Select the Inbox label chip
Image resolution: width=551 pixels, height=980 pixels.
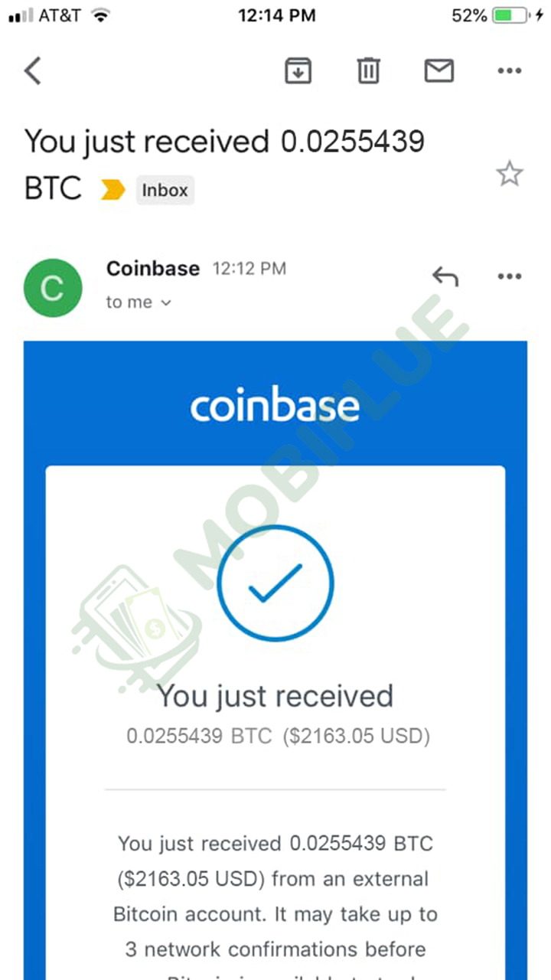(x=165, y=190)
